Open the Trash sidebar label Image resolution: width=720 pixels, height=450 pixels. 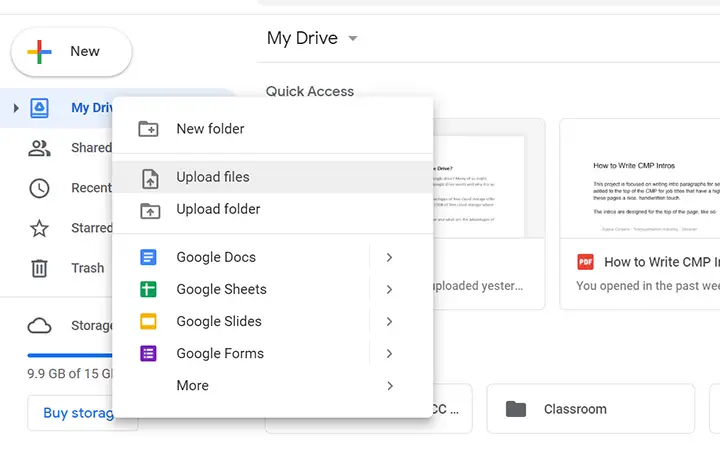click(x=88, y=268)
